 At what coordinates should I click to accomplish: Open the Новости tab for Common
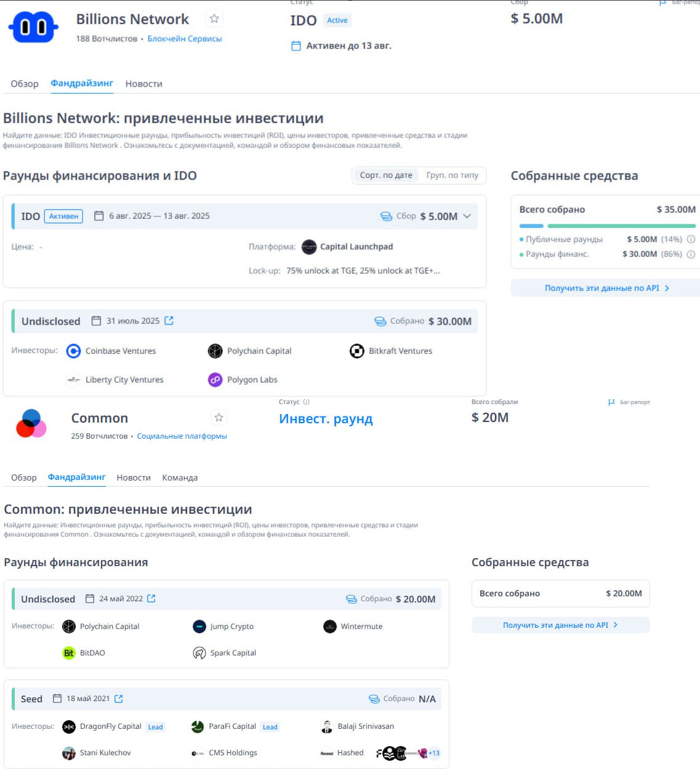[134, 477]
